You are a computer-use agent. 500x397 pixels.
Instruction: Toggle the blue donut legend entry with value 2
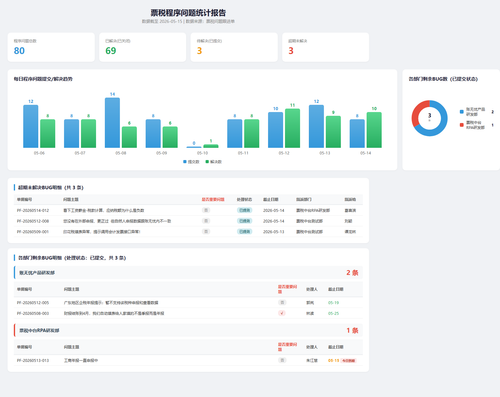click(477, 112)
